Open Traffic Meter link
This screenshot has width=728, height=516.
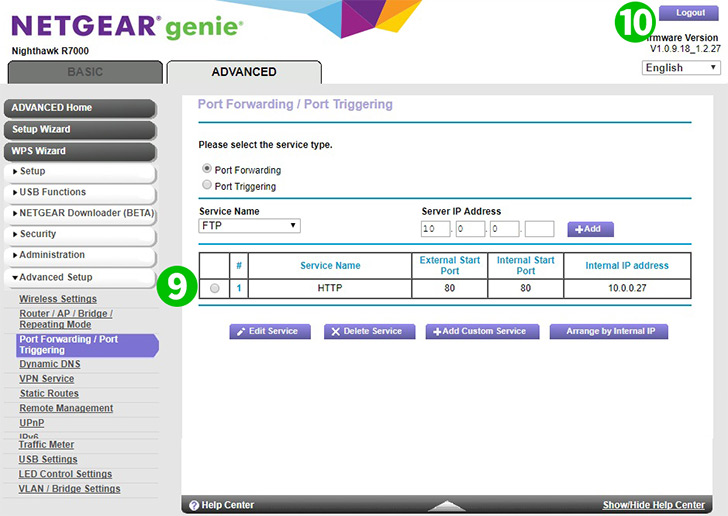click(46, 445)
